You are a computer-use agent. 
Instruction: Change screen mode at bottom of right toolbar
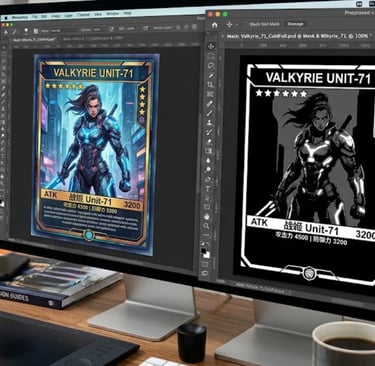tap(204, 273)
